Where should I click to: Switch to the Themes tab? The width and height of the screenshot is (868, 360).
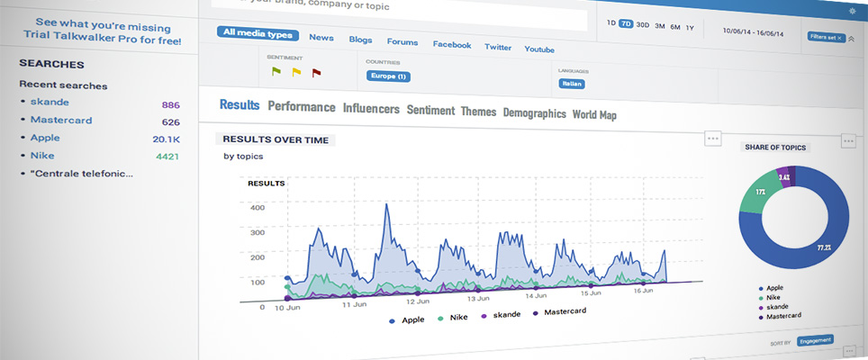[x=478, y=112]
